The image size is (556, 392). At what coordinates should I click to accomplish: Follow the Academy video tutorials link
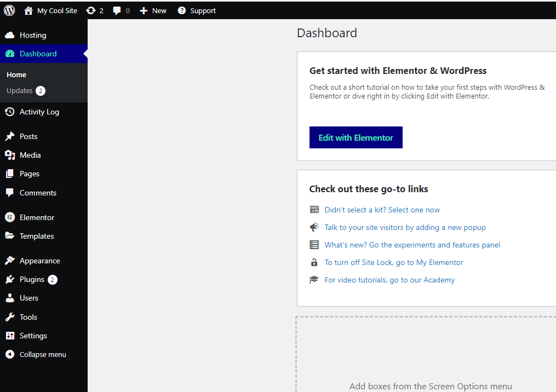coord(389,280)
